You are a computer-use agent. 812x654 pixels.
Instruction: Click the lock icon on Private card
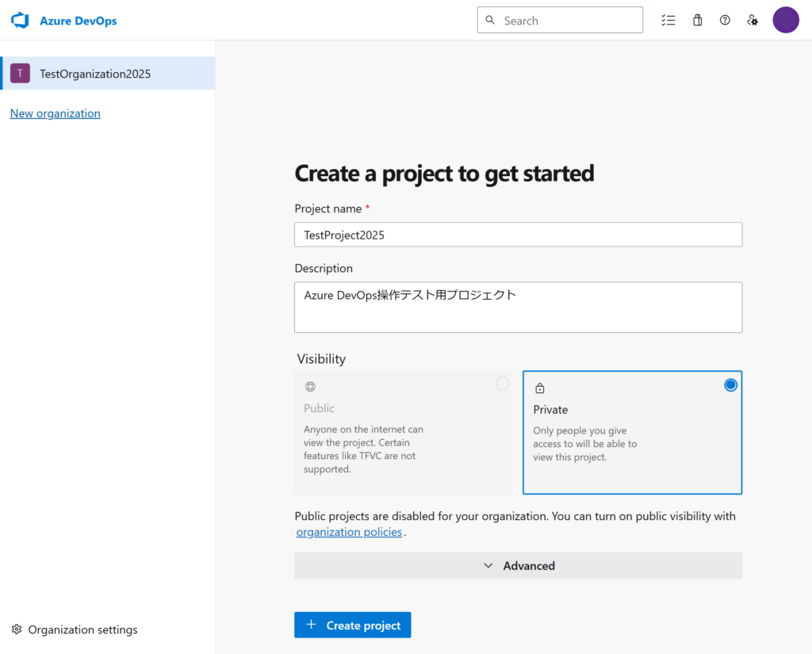(539, 388)
